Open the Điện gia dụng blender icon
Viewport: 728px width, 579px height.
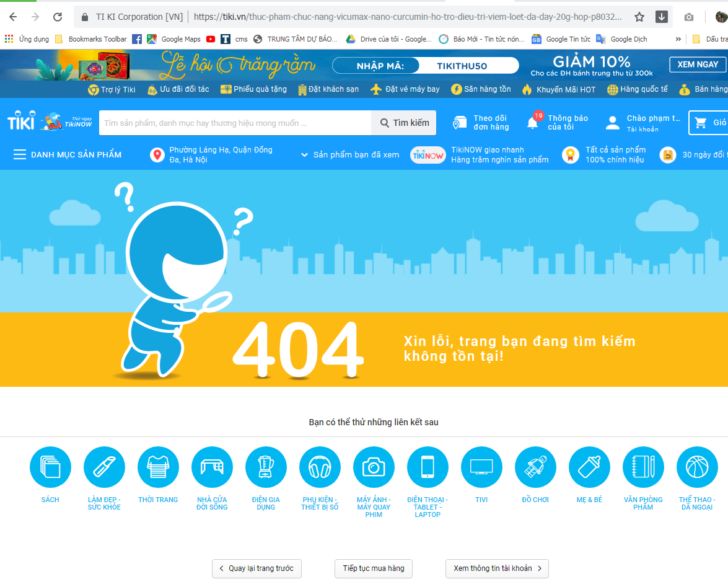(266, 467)
